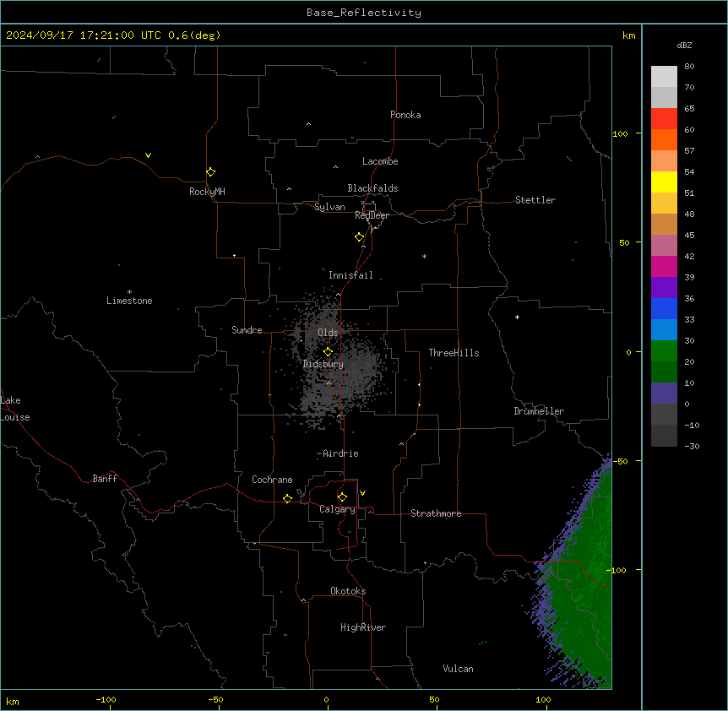728x711 pixels.
Task: Click the ThreeHills label
Action: point(454,353)
